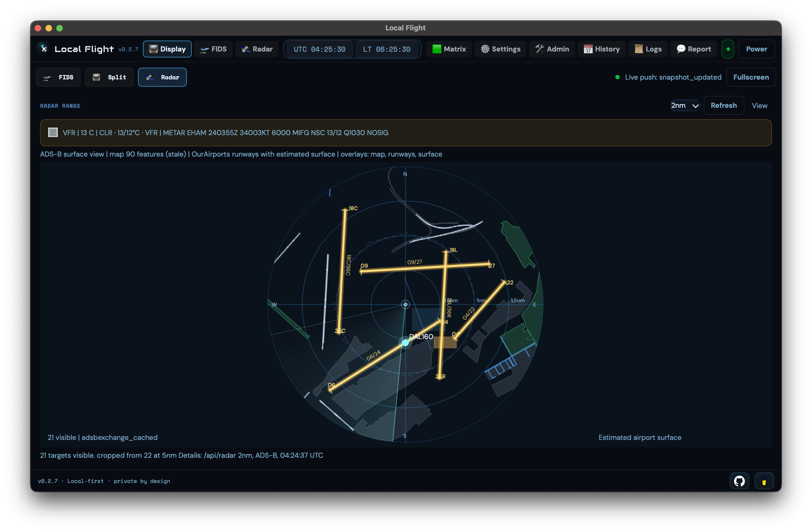
Task: Open the History calendar page
Action: point(601,49)
